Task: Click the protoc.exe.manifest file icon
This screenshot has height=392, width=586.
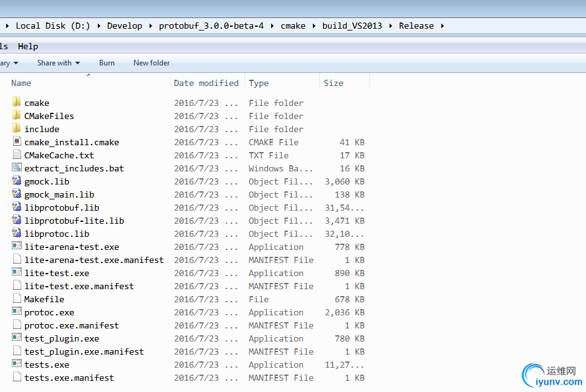Action: point(16,324)
